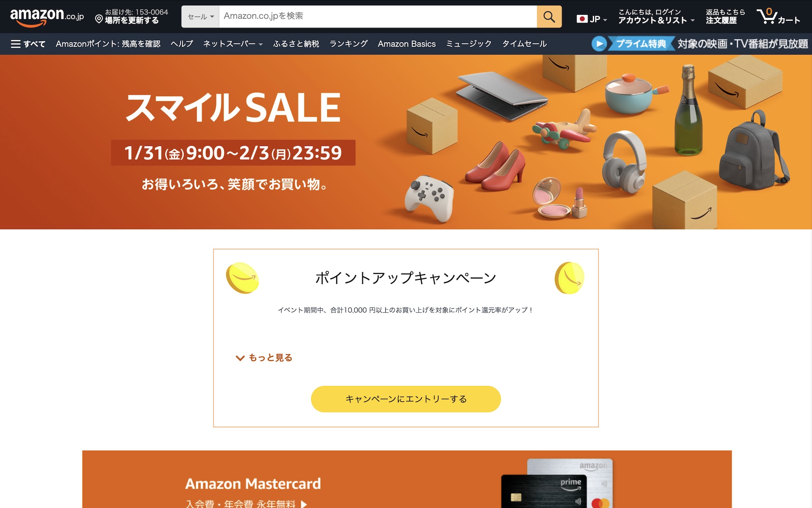Click the delivery location pin icon
Image resolution: width=812 pixels, height=508 pixels.
pos(99,19)
